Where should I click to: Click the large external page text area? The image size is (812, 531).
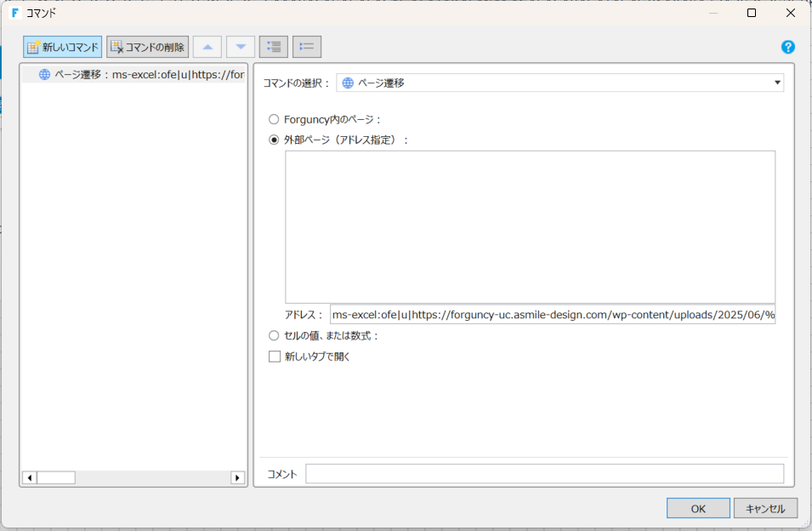(530, 226)
